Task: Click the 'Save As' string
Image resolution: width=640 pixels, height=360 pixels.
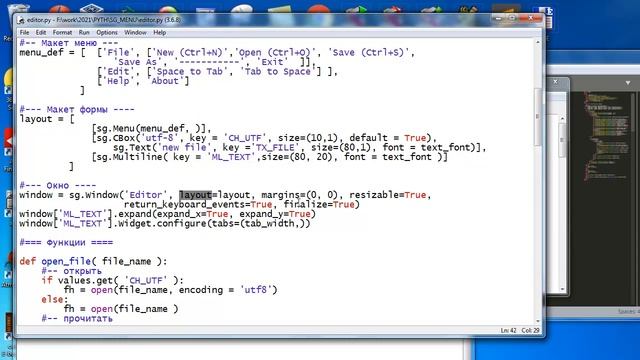Action: point(138,62)
